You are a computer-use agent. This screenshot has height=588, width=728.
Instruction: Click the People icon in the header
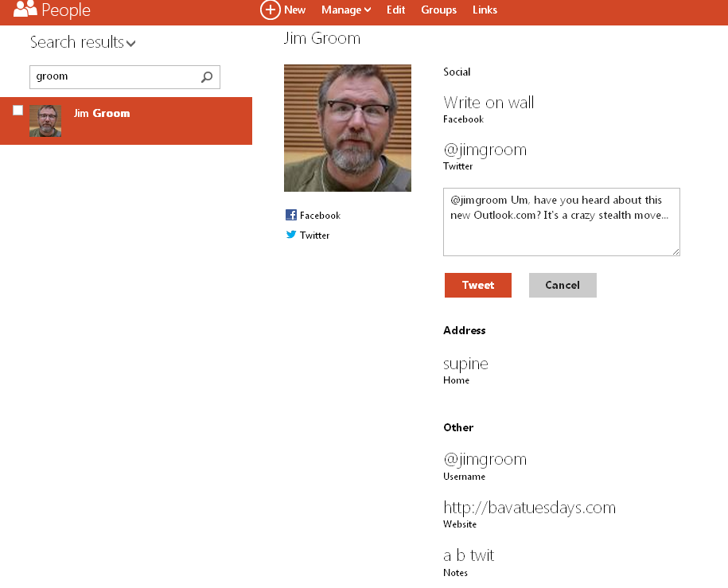25,10
